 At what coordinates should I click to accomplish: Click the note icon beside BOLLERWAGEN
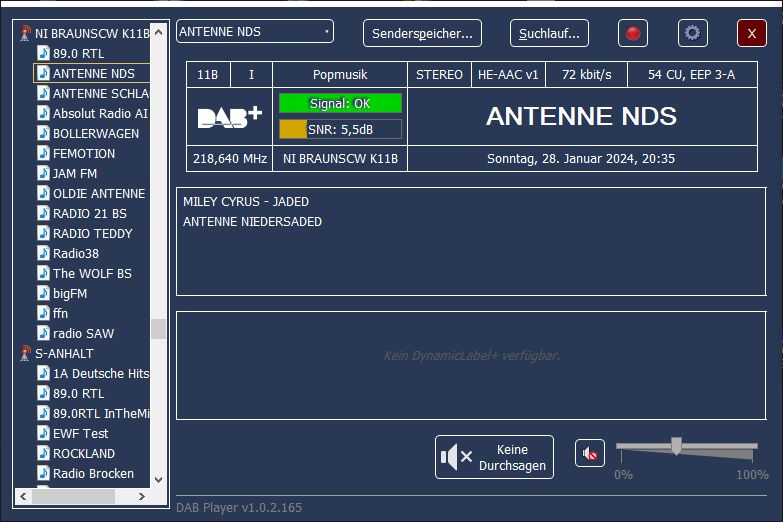[43, 133]
